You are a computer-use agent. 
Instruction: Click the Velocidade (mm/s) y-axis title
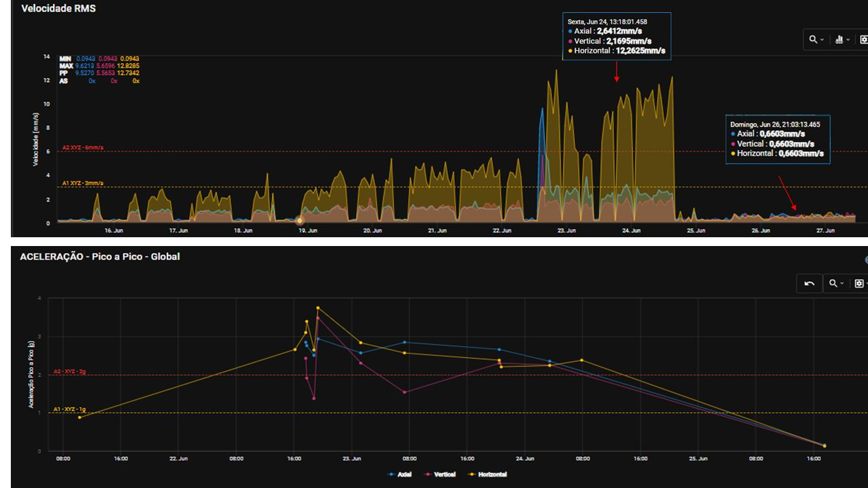(35, 140)
